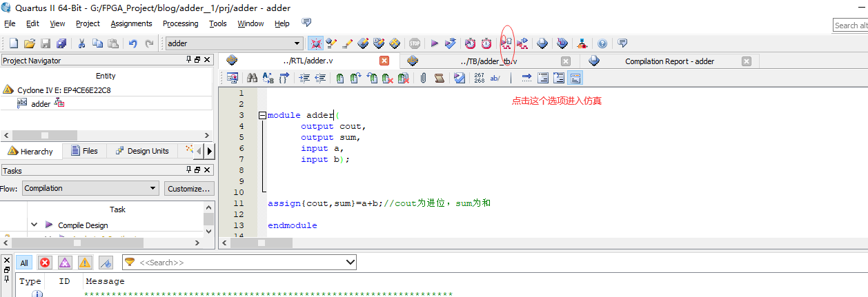Screen dimensions: 868x297
Task: Switch to the Compilation Report - adder tab
Action: (669, 61)
